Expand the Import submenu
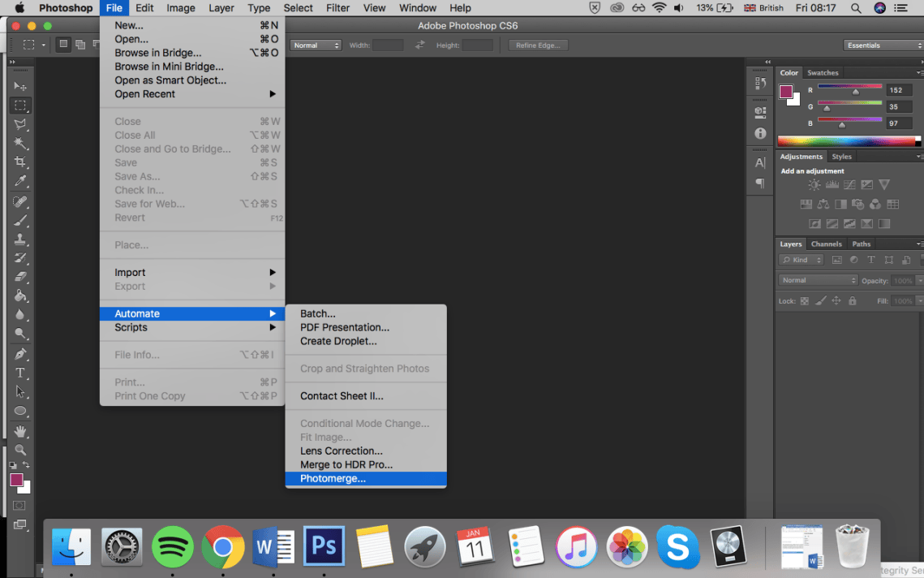The height and width of the screenshot is (578, 924). 192,273
